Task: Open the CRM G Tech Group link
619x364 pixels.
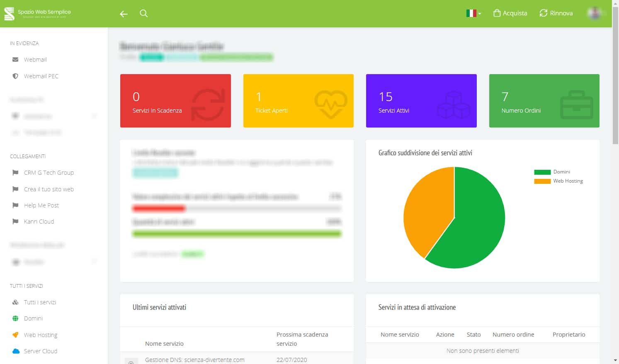Action: pos(49,173)
